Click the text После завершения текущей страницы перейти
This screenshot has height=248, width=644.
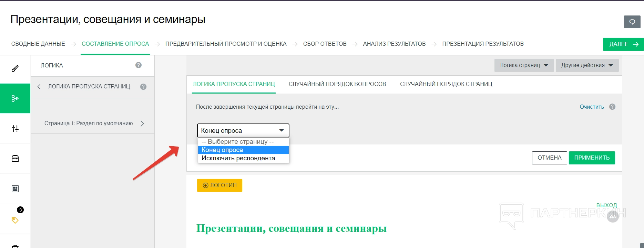coord(267,107)
